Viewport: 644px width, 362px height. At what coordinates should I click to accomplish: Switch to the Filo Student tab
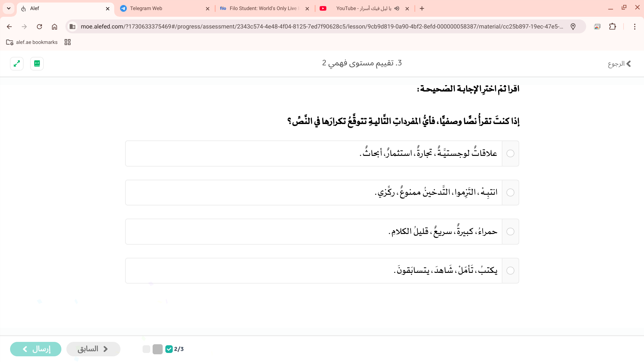(262, 8)
